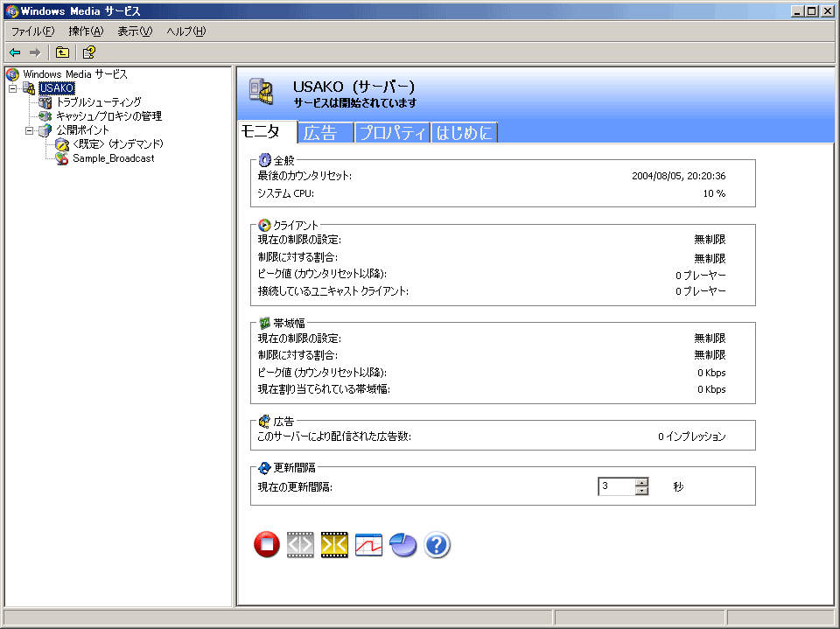The image size is (840, 629).
Task: Click the 広告 section icon
Action: (264, 422)
